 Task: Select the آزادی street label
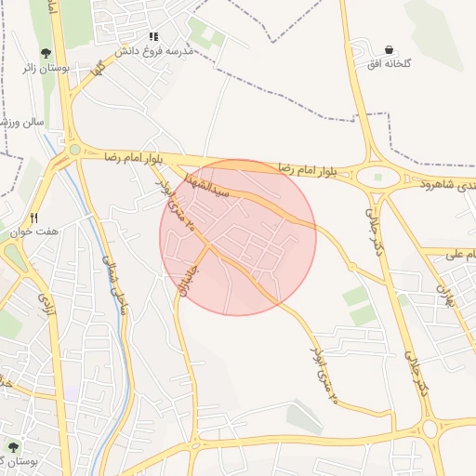coord(46,304)
